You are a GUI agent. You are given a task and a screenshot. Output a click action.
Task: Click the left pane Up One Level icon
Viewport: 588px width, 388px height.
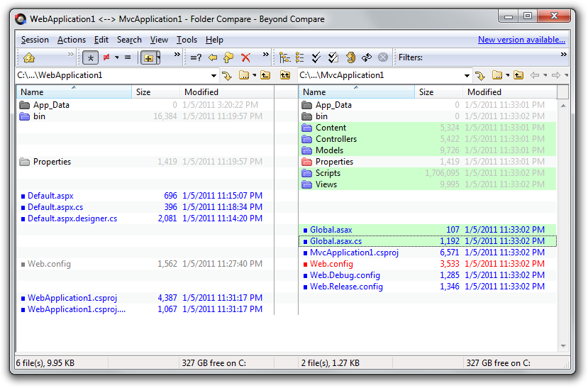click(265, 75)
